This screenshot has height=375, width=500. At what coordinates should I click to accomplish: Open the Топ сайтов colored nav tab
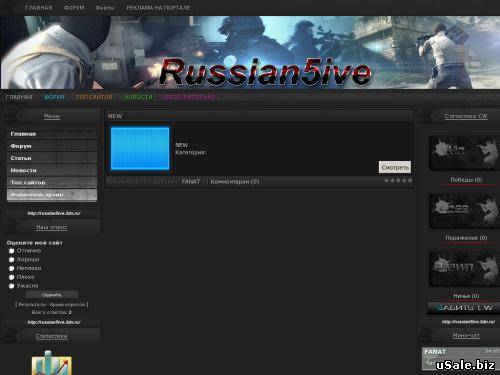point(94,97)
